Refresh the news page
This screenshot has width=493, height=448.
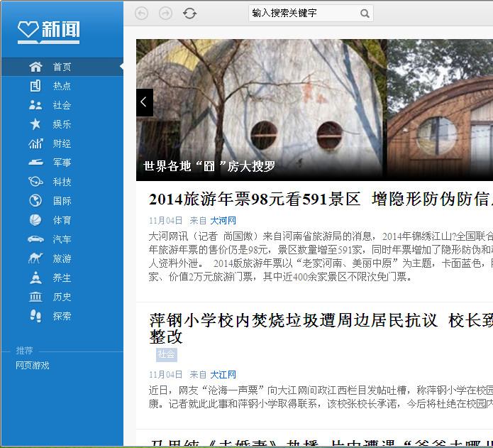tap(189, 13)
